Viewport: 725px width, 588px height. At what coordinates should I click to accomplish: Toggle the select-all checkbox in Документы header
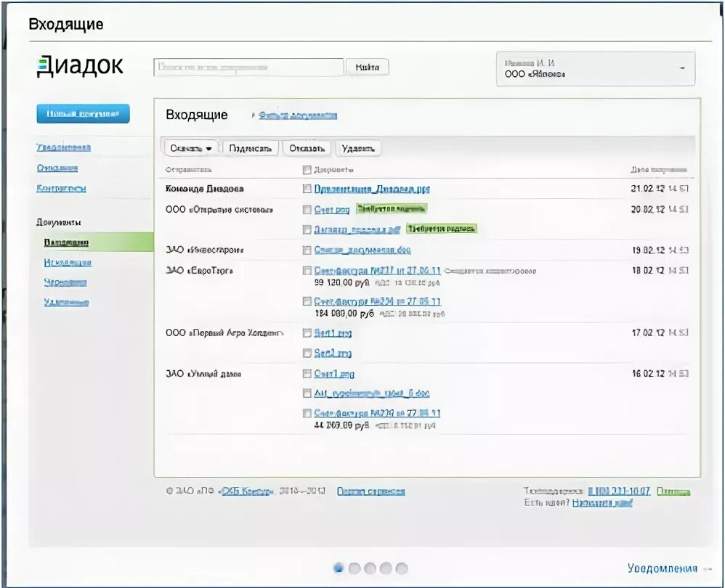(307, 170)
